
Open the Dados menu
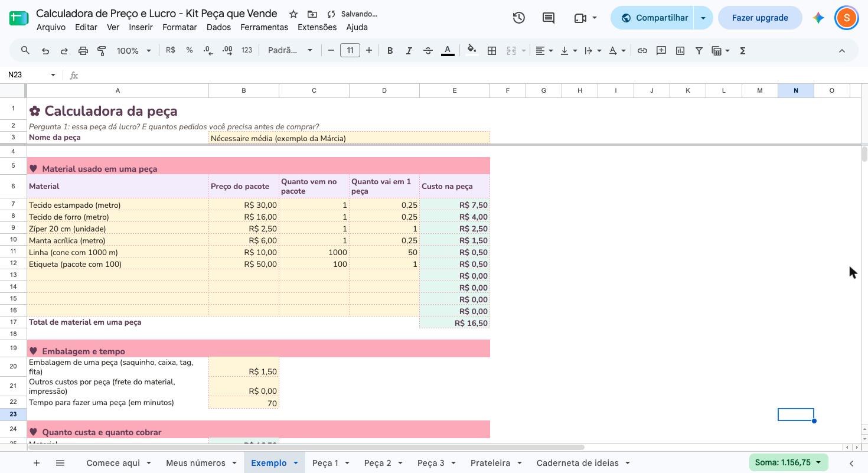(x=218, y=27)
